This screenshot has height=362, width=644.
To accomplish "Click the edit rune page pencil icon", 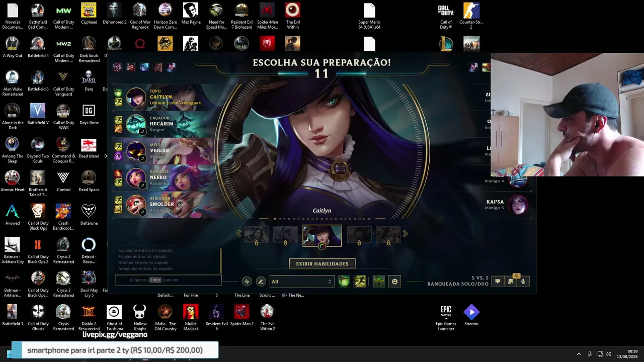I will click(x=261, y=282).
